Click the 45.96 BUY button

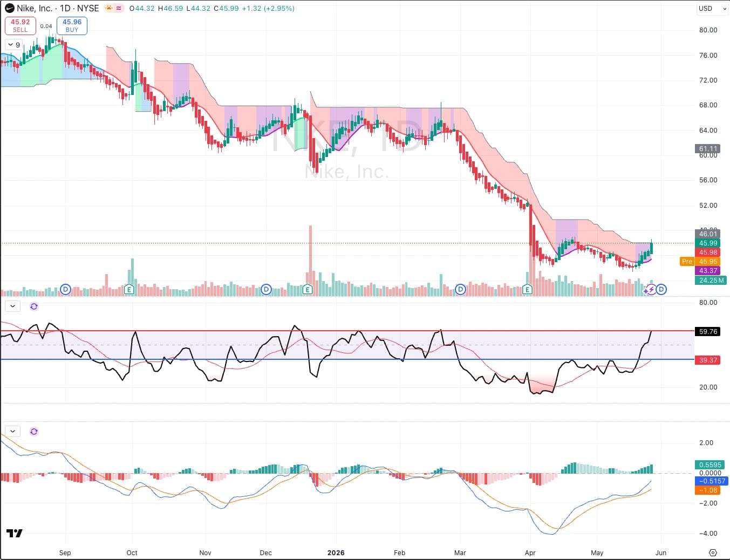[72, 25]
